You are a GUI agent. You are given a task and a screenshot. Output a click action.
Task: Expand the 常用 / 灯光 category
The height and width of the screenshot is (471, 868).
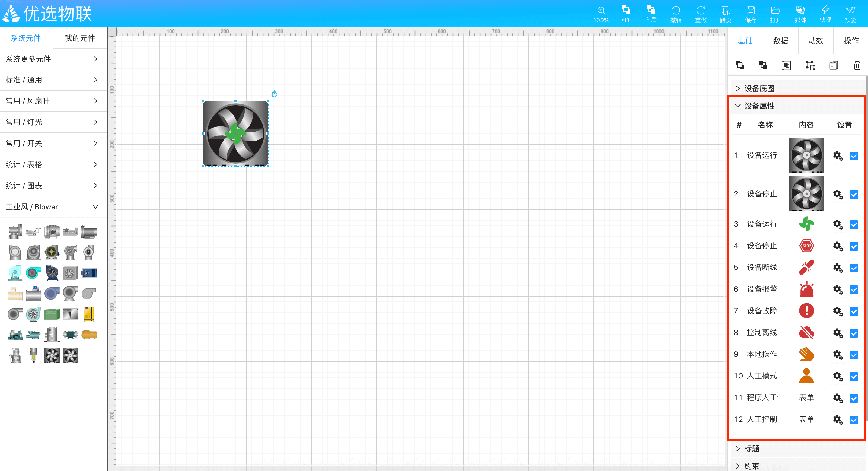pyautogui.click(x=54, y=122)
